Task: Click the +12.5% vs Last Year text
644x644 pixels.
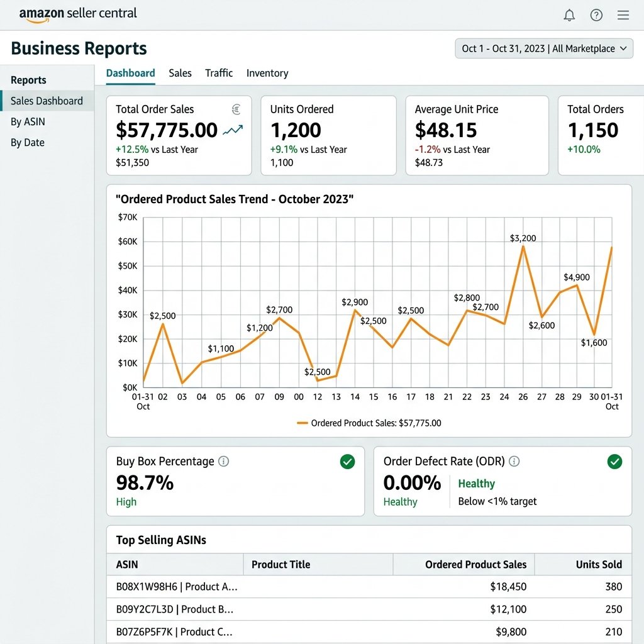Action: click(157, 150)
